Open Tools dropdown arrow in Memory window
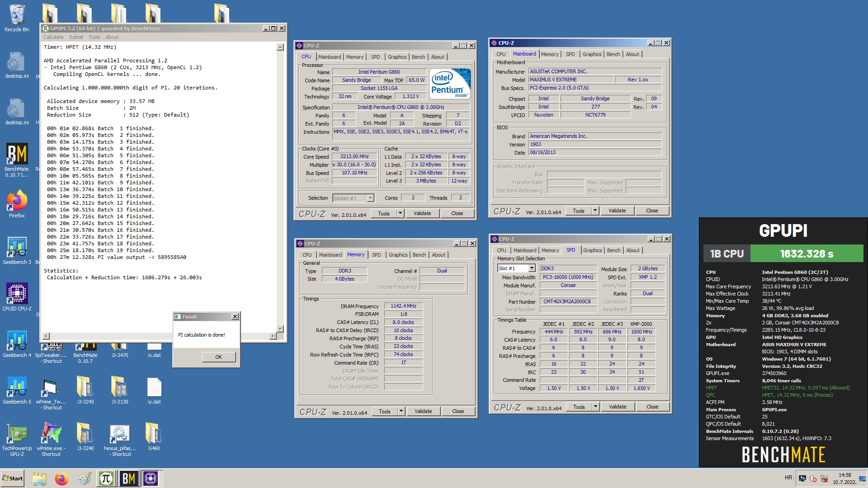 (401, 411)
